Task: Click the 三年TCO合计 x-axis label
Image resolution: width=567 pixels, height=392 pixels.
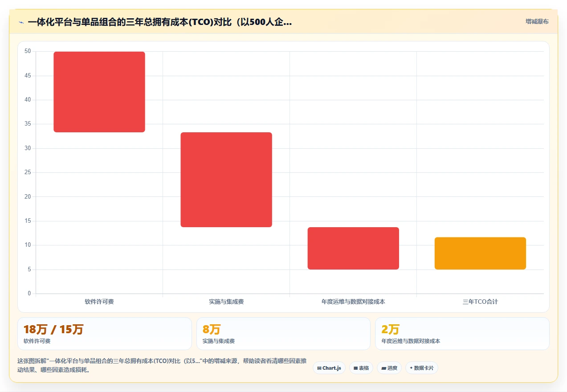Action: [x=480, y=302]
